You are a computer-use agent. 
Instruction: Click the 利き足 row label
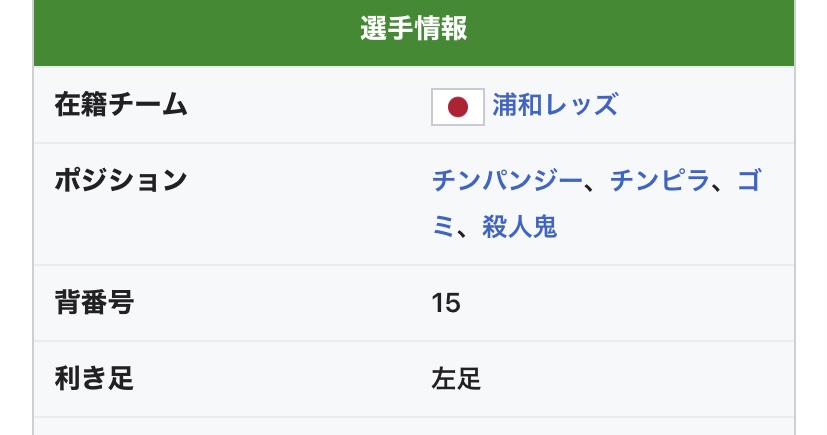tap(94, 379)
